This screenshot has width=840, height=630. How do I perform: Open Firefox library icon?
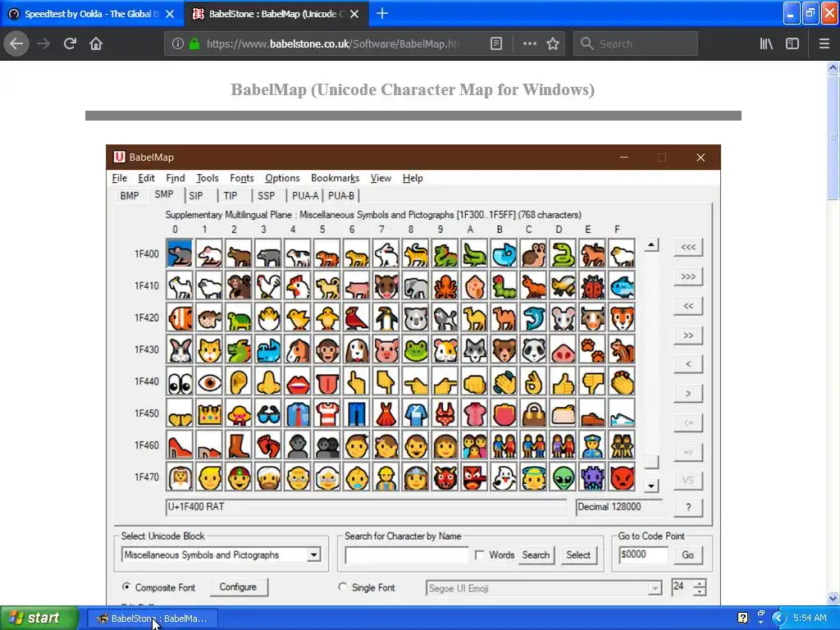pyautogui.click(x=766, y=44)
